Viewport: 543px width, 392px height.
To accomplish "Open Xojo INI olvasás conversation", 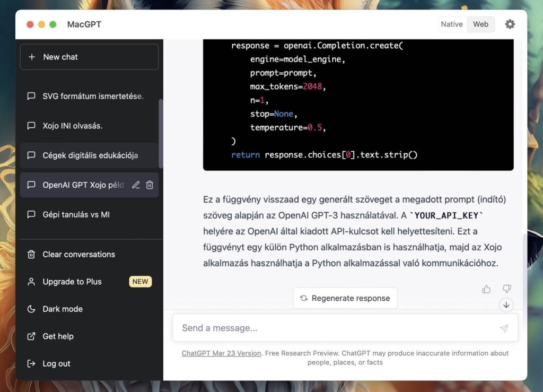I will (89, 126).
